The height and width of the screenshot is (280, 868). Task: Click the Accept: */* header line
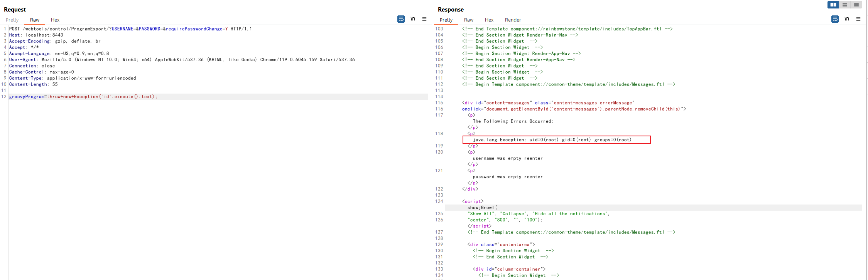24,47
